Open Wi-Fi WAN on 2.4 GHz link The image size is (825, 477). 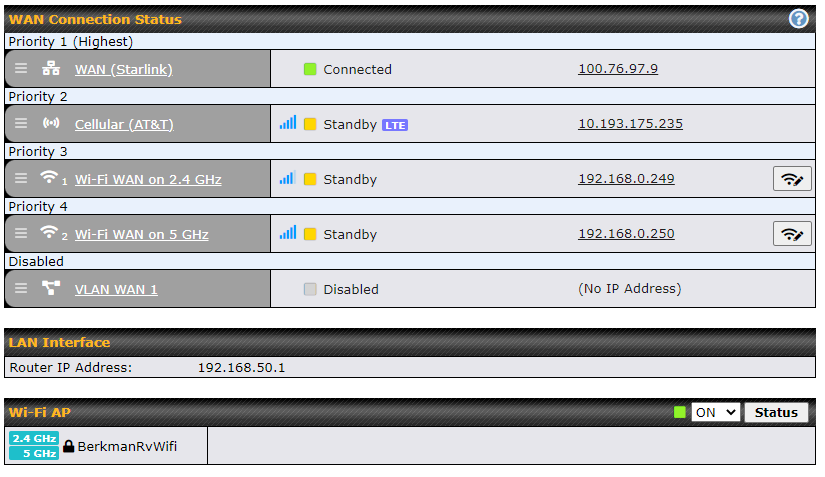148,179
